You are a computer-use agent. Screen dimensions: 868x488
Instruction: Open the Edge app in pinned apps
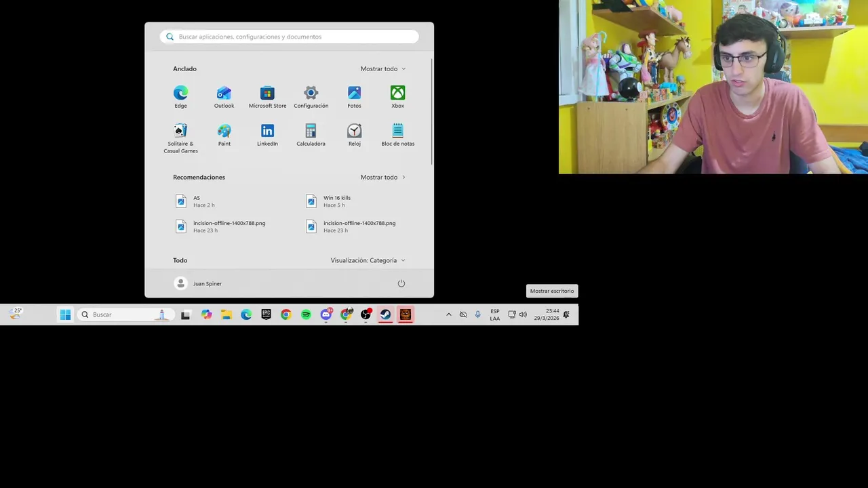180,97
